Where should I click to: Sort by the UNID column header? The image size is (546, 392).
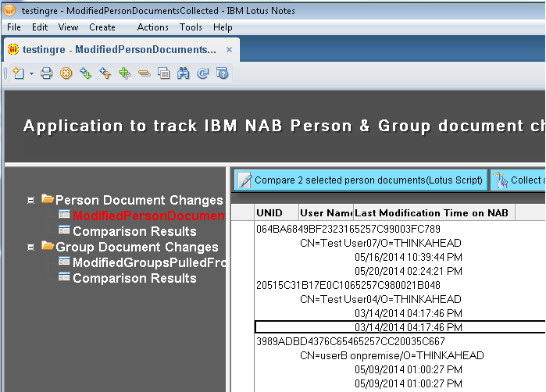277,212
